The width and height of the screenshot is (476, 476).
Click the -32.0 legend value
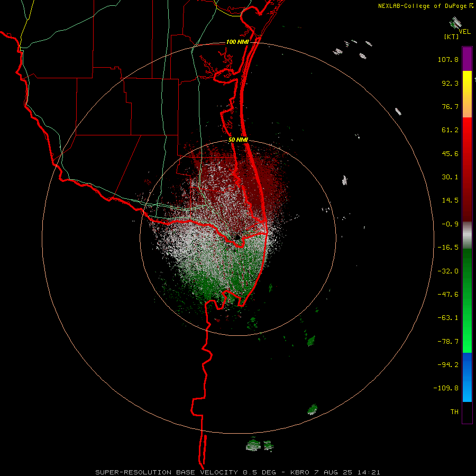[x=448, y=271]
